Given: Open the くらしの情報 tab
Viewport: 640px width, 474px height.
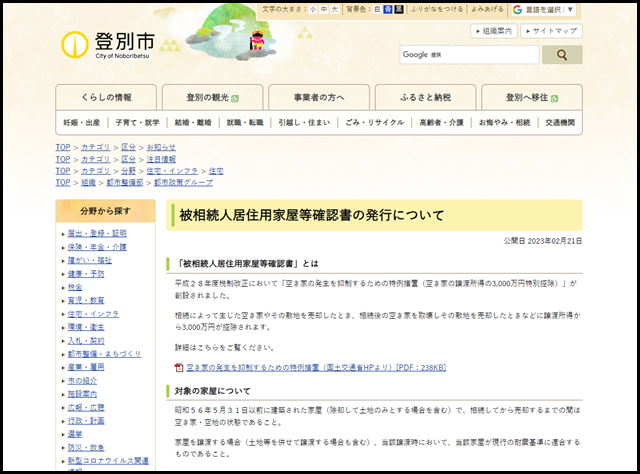Looking at the screenshot, I should point(106,97).
